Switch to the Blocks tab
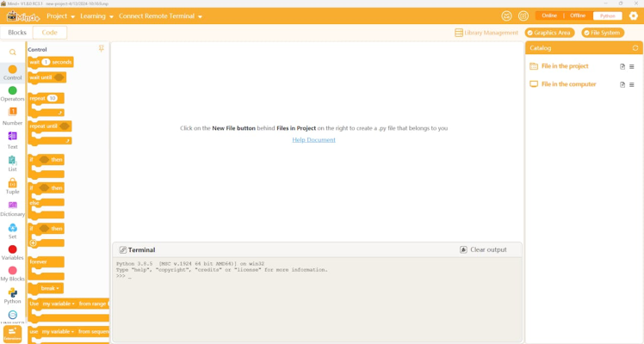 (x=17, y=33)
